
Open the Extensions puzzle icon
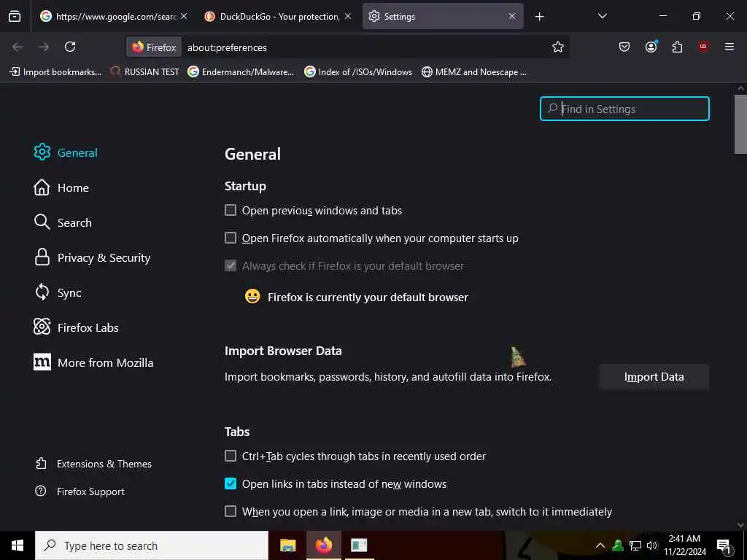677,47
